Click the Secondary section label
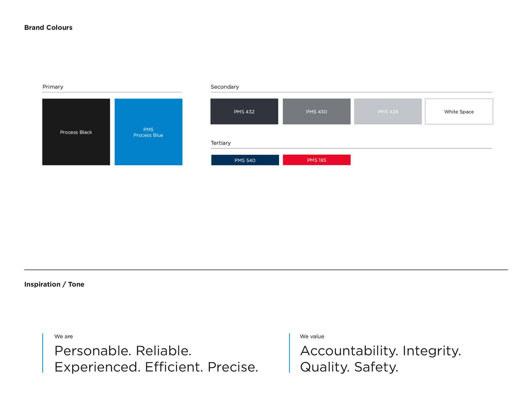 [x=225, y=87]
